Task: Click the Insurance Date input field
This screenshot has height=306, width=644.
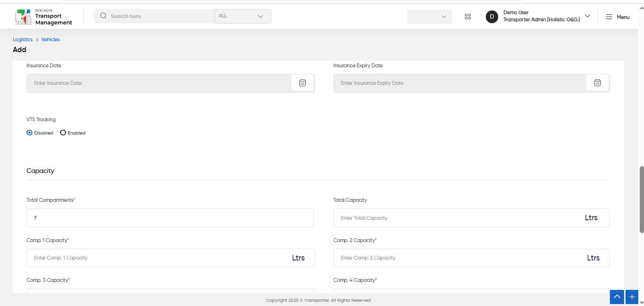Action: tap(159, 83)
